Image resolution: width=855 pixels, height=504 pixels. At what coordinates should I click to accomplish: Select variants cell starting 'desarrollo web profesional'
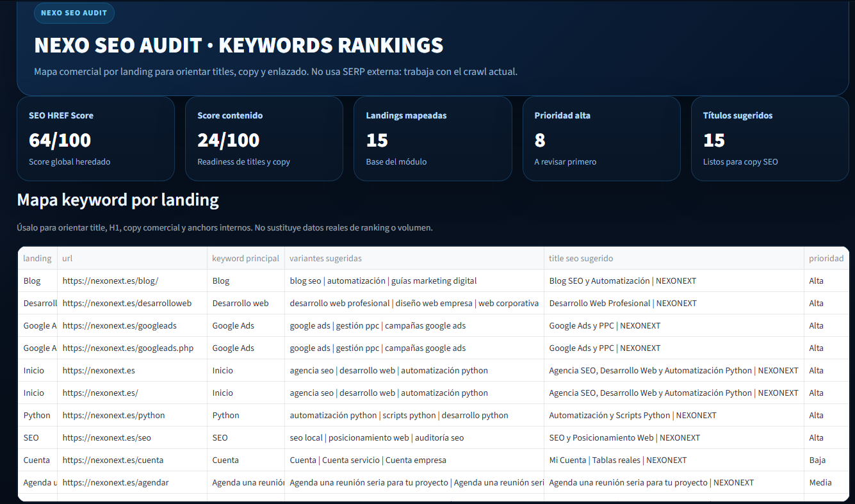[x=414, y=303]
